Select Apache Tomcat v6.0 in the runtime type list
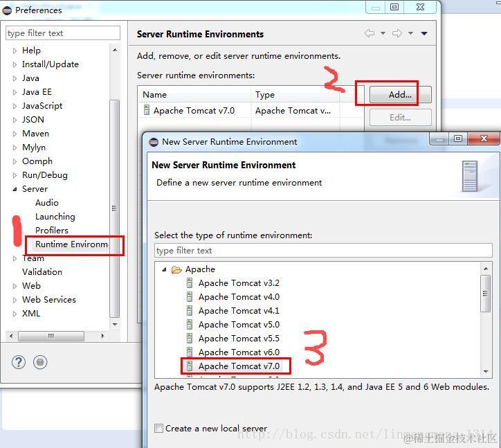 pyautogui.click(x=239, y=352)
